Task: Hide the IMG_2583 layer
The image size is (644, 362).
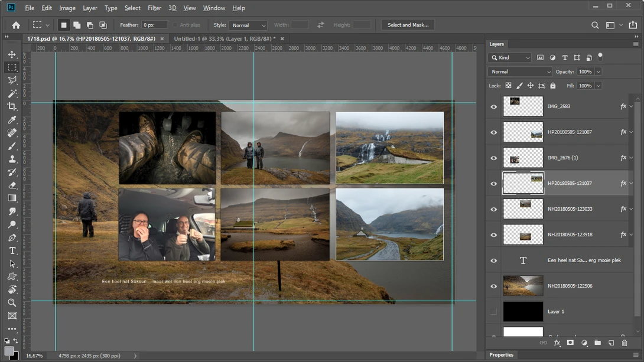Action: (494, 106)
